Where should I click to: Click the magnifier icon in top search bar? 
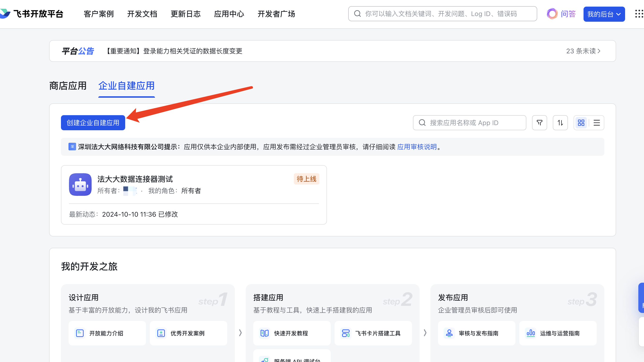pyautogui.click(x=357, y=14)
